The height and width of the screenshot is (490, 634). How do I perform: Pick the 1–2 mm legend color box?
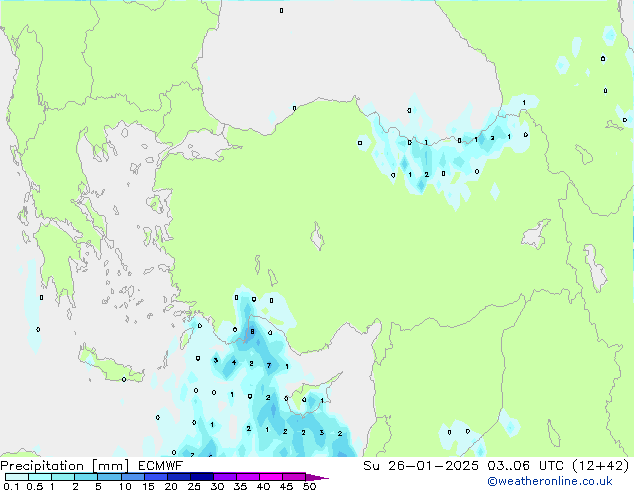pos(63,477)
